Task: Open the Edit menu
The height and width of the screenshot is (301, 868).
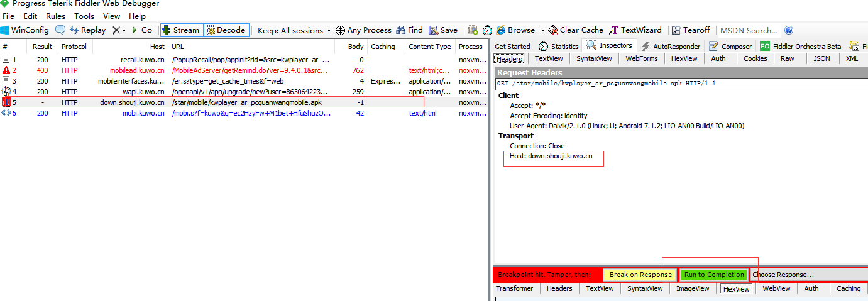Action: tap(30, 16)
